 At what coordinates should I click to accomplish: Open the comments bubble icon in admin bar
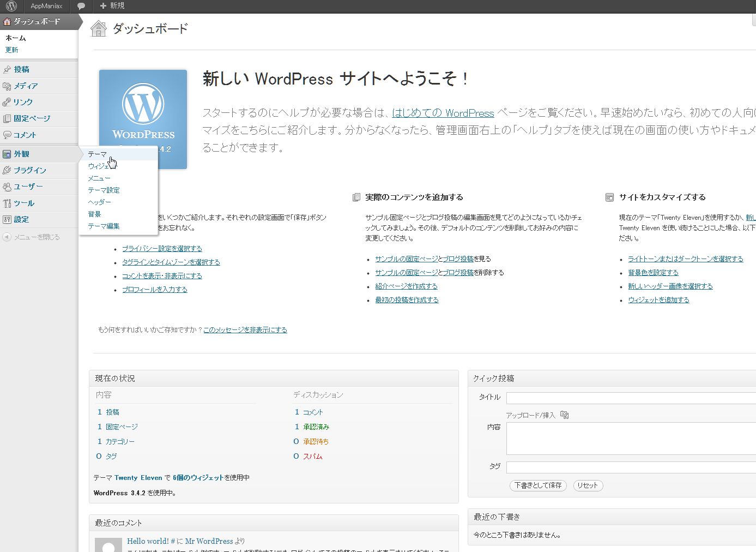tap(81, 6)
